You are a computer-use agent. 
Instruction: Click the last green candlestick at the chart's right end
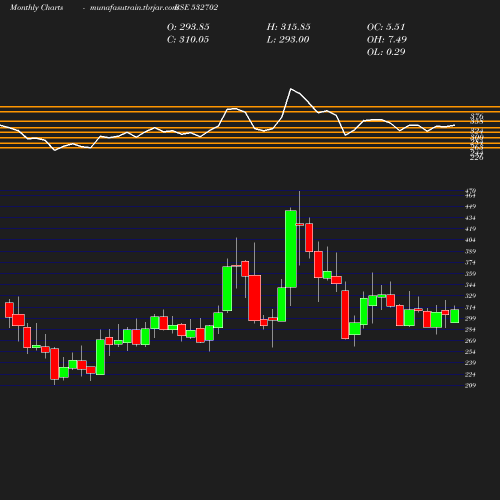(455, 316)
